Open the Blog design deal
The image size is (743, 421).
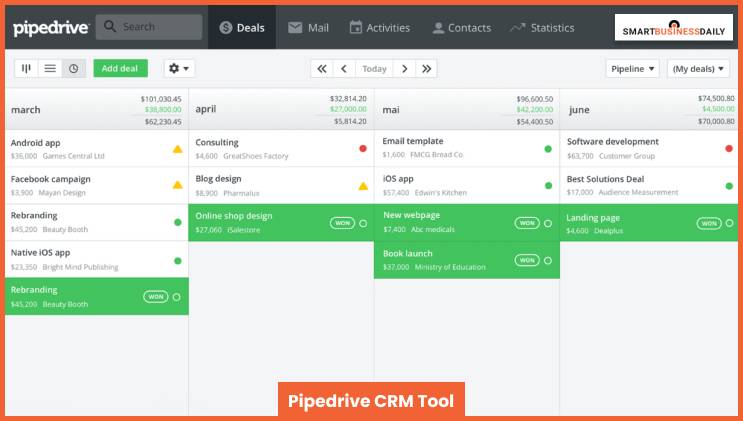click(x=281, y=185)
